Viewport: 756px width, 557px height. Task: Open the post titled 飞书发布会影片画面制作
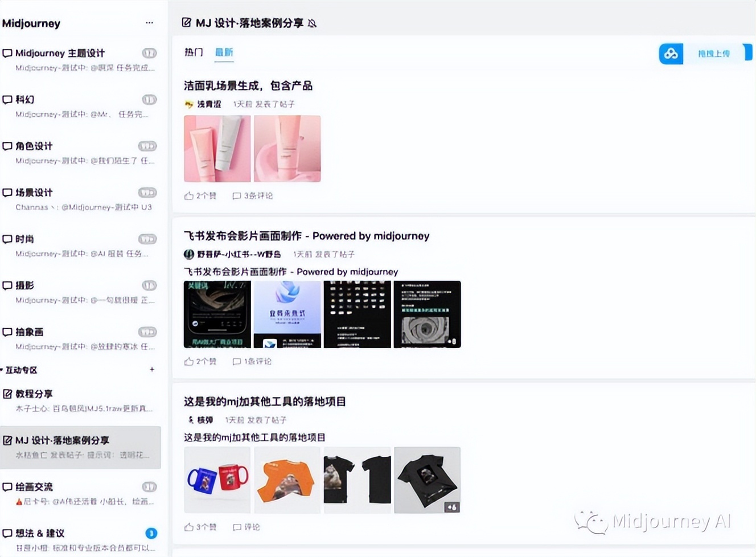point(306,236)
